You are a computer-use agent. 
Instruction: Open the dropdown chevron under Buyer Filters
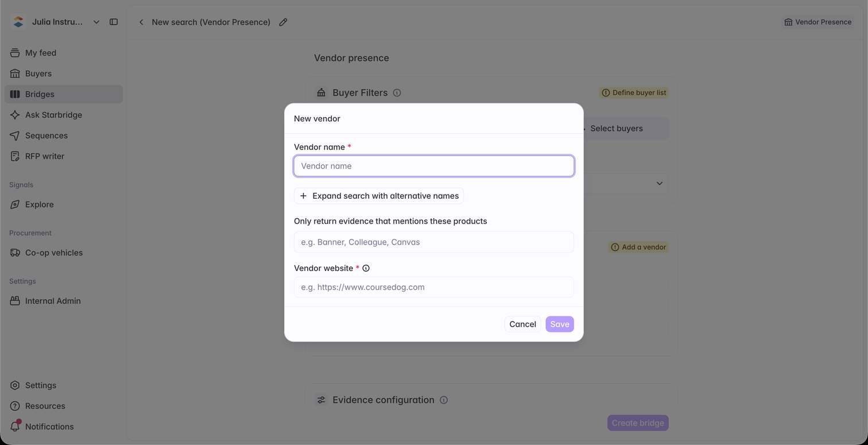click(x=660, y=183)
